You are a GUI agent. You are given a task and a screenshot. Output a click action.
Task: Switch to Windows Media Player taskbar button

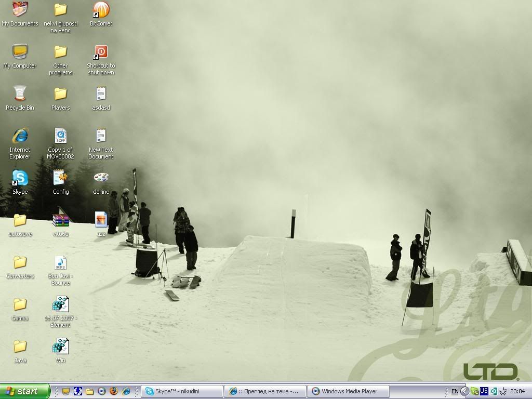[348, 391]
